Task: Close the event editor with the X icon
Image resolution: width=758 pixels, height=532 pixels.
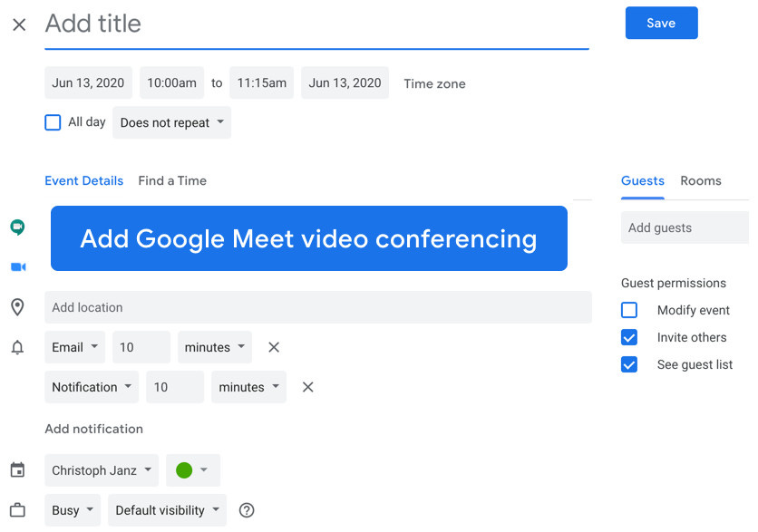Action: pos(19,24)
